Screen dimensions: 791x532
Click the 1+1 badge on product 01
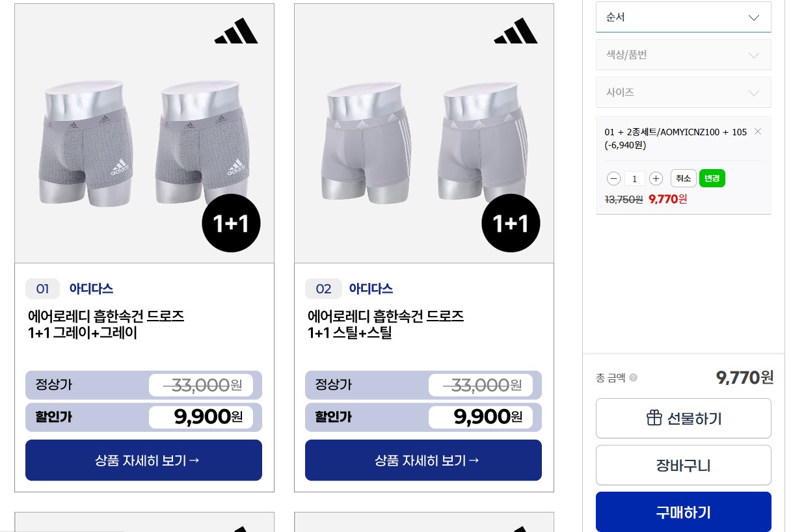(x=231, y=223)
